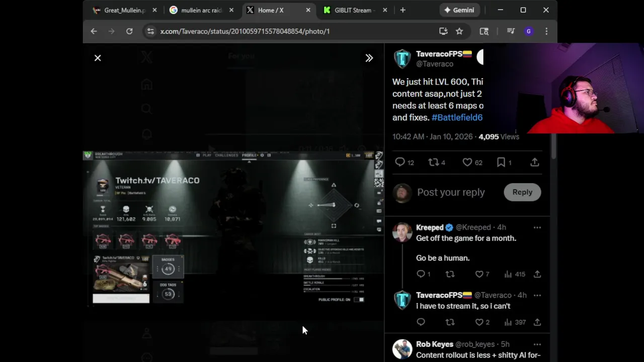Reply to Kreeped's comment
Viewport: 644px width, 362px height.
point(424,274)
